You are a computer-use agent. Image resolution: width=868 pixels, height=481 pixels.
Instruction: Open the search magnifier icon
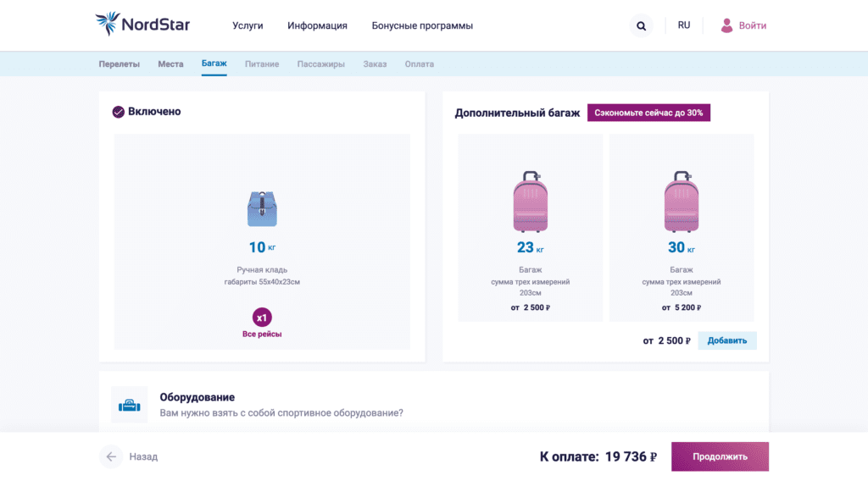[x=641, y=26]
